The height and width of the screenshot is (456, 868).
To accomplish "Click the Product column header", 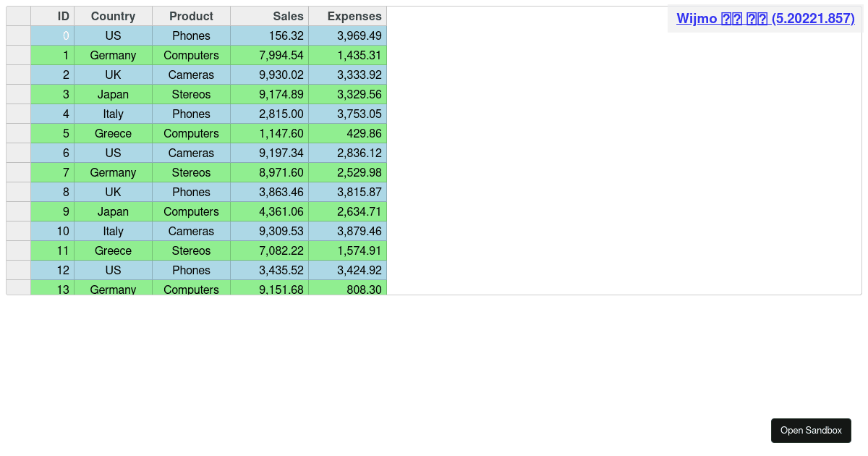I will click(x=191, y=16).
